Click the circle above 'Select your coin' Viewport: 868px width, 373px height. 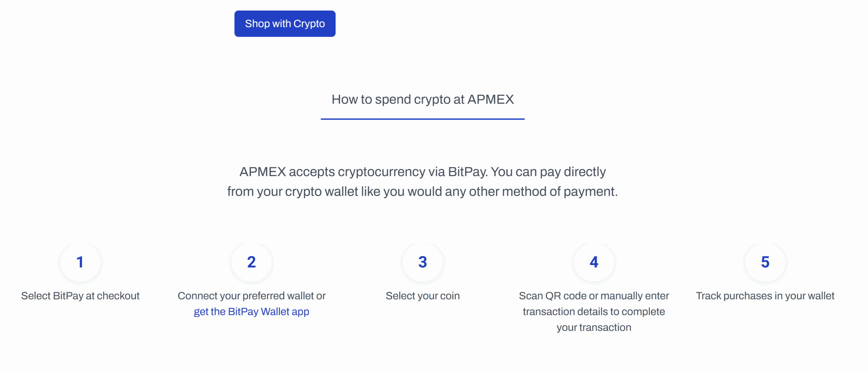click(x=422, y=263)
